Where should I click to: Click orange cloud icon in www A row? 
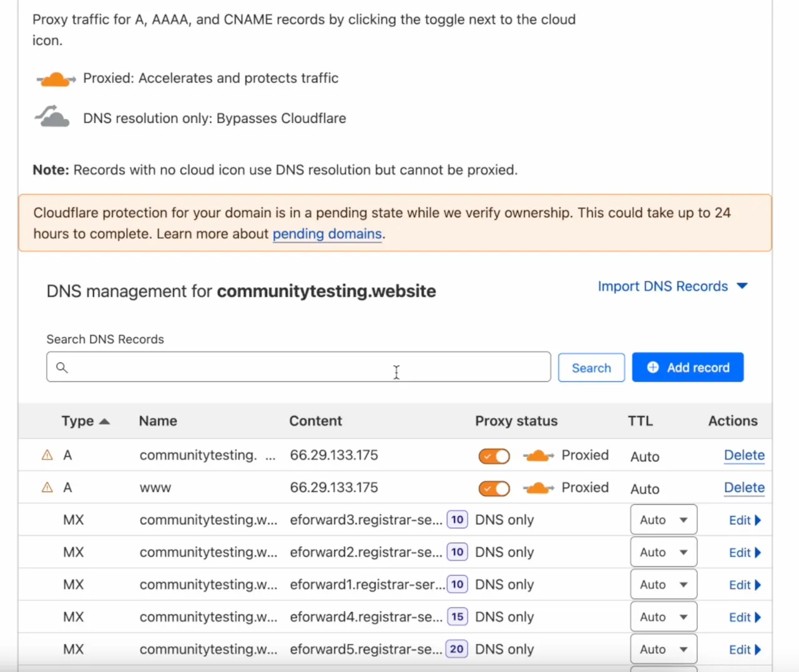(538, 489)
